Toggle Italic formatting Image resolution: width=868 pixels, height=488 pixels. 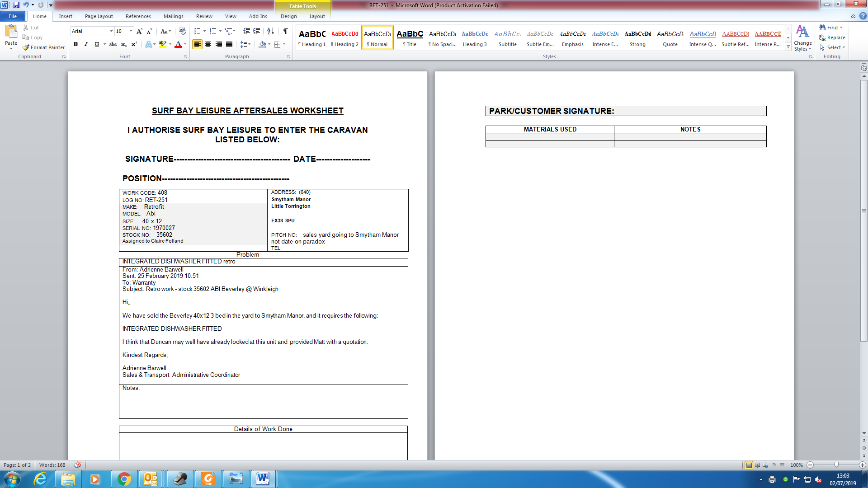(86, 44)
